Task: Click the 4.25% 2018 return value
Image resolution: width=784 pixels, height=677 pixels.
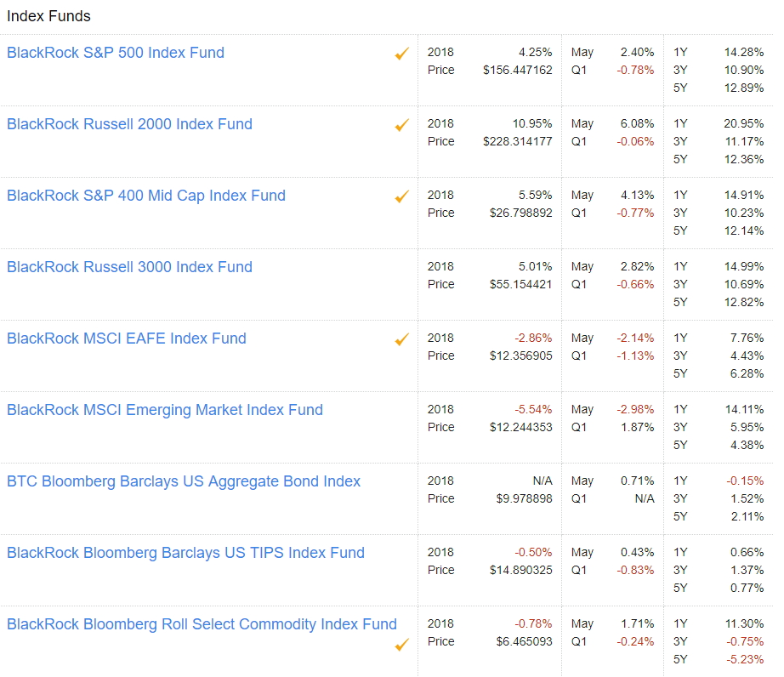Action: [x=536, y=53]
